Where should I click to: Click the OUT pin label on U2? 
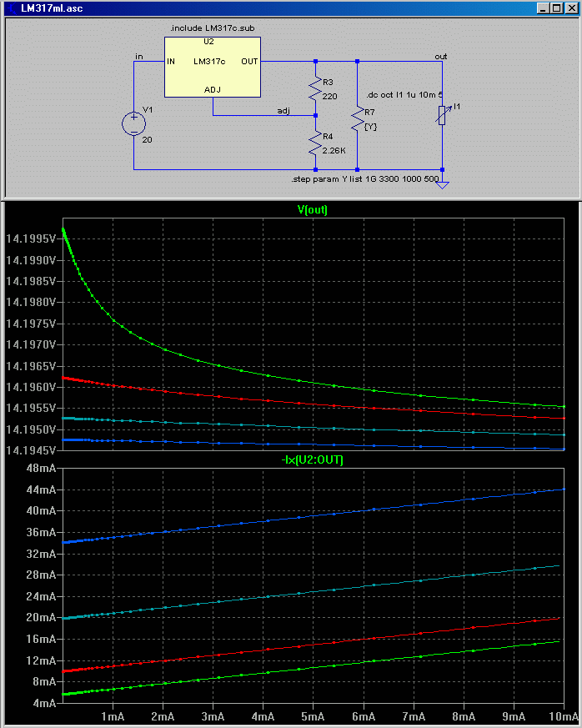click(249, 61)
